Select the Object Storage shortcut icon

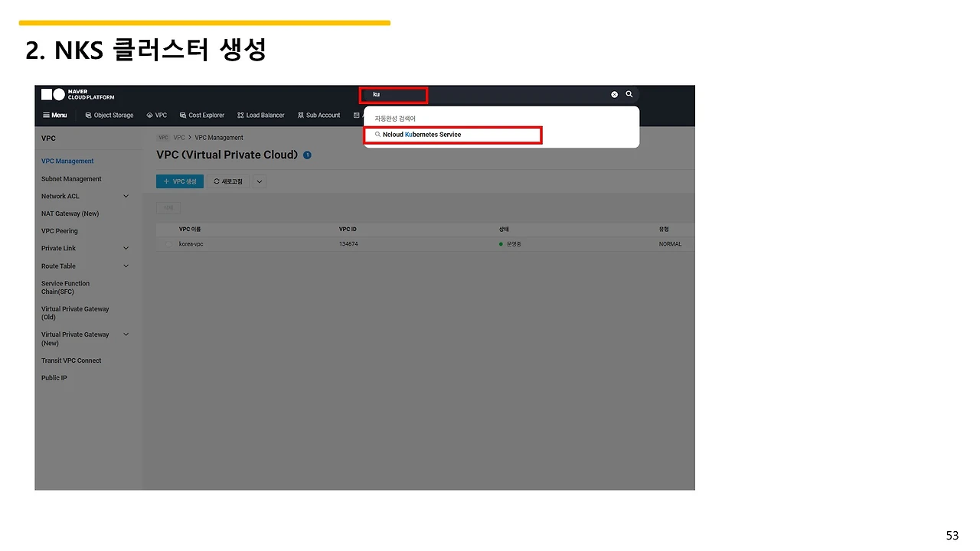click(109, 115)
